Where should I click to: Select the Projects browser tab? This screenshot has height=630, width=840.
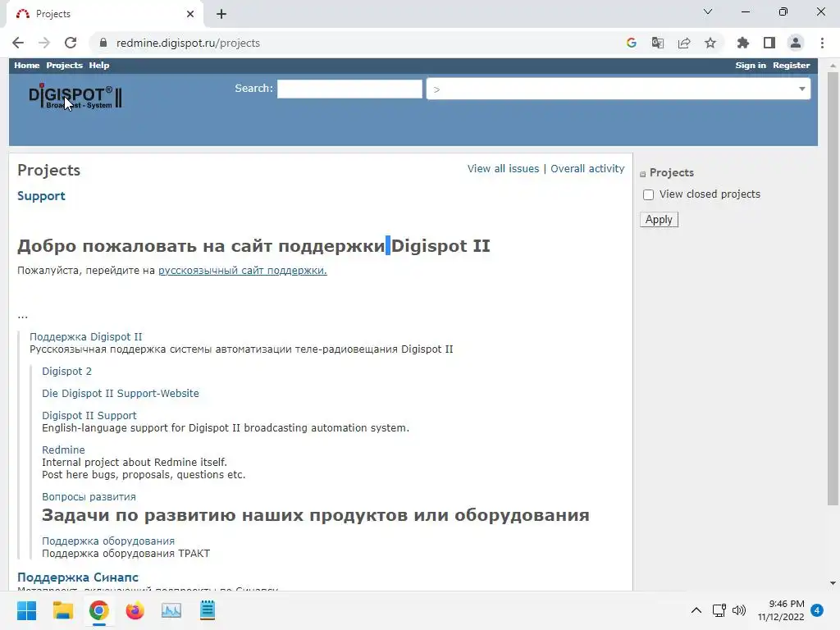pyautogui.click(x=104, y=15)
